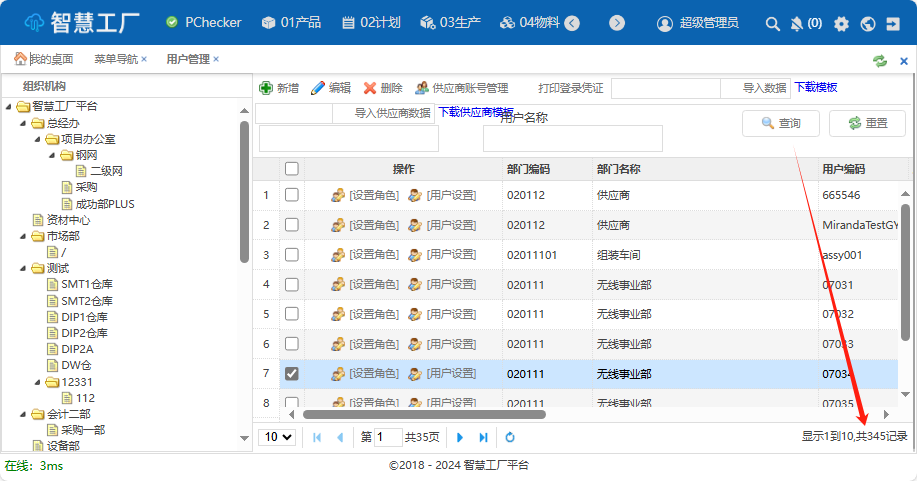Open the 03生产 top menu
Viewport: 917px width, 481px height.
coord(446,23)
